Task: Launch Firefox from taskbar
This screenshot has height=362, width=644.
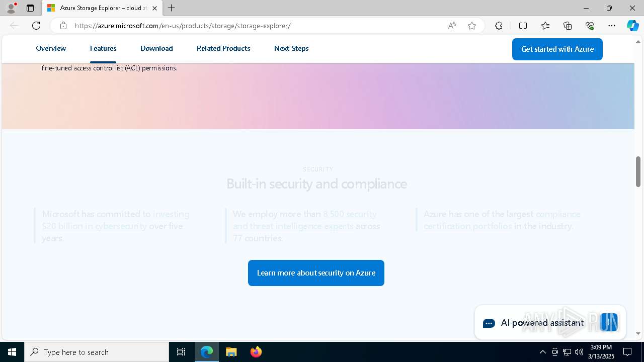Action: tap(256, 352)
